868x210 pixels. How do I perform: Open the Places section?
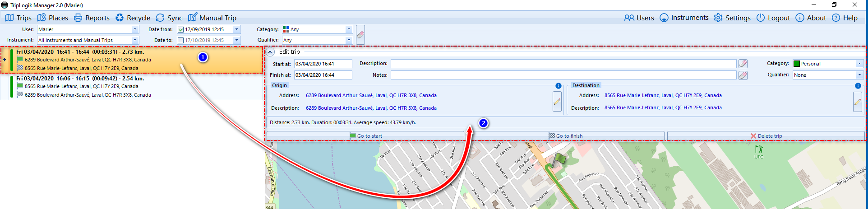point(53,18)
